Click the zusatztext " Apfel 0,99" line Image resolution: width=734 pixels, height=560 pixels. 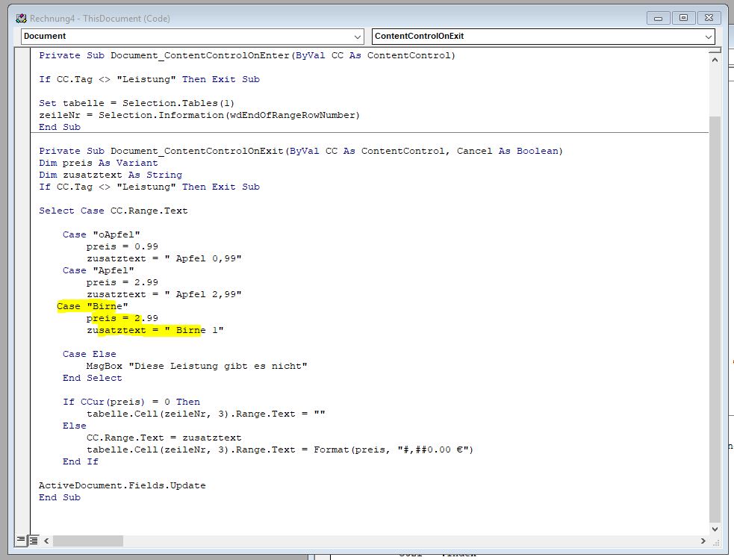[x=164, y=258]
